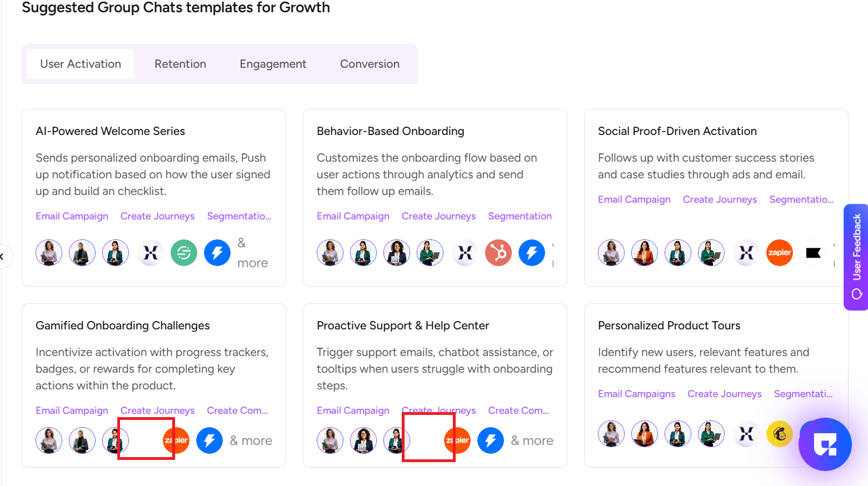Click Mailchimp icon in Personalized Product Tours card
The height and width of the screenshot is (486, 868).
(x=780, y=434)
